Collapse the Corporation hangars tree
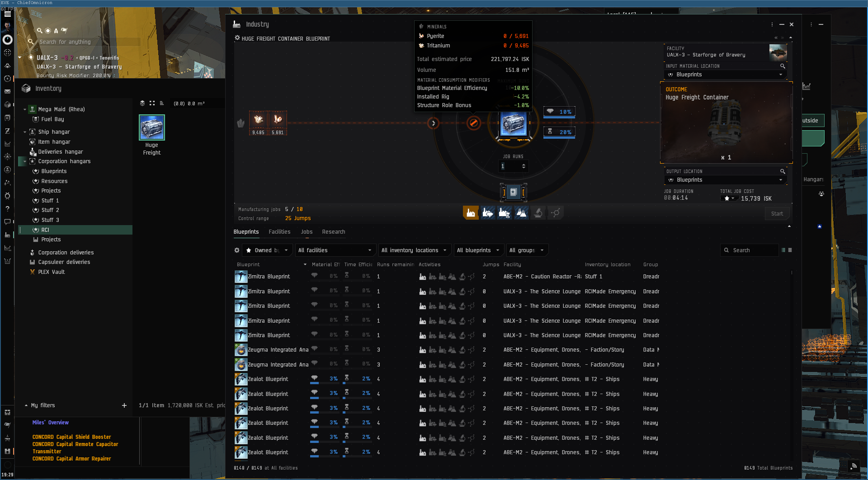Viewport: 868px width, 480px height. [x=25, y=161]
